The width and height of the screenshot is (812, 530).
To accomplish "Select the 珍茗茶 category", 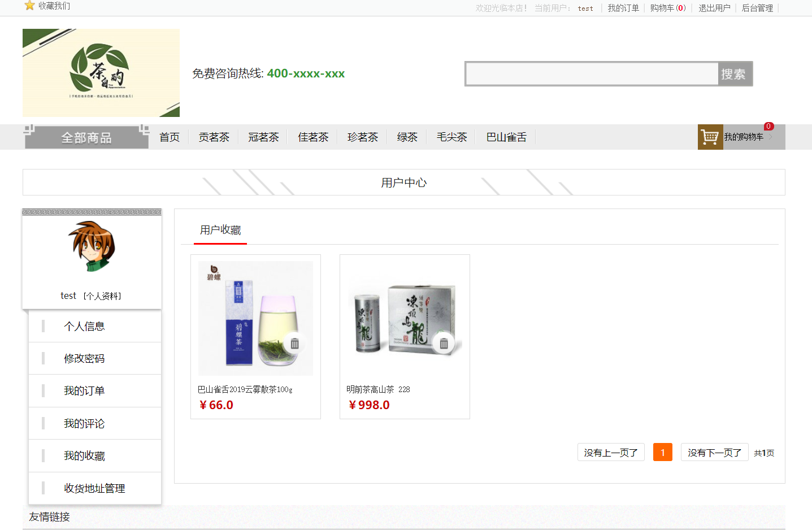I will click(363, 137).
